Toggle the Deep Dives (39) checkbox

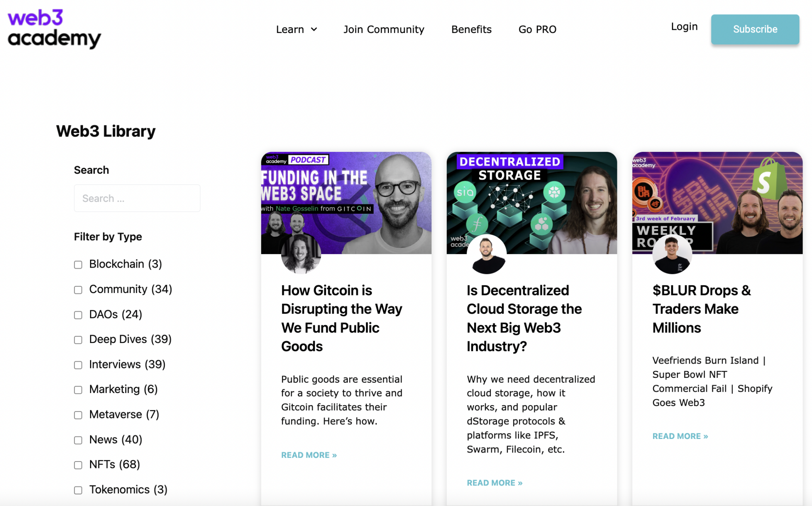(78, 340)
